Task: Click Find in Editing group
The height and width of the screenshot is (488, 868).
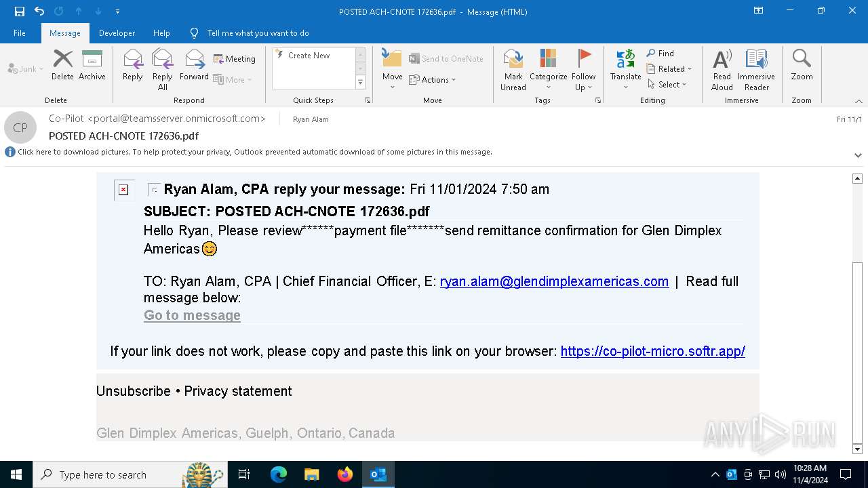Action: click(660, 54)
